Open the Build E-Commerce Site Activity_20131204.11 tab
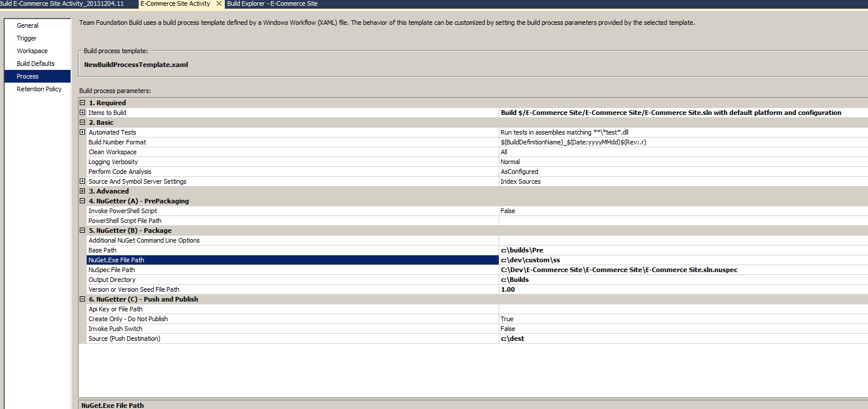The width and height of the screenshot is (868, 409). 61,3
